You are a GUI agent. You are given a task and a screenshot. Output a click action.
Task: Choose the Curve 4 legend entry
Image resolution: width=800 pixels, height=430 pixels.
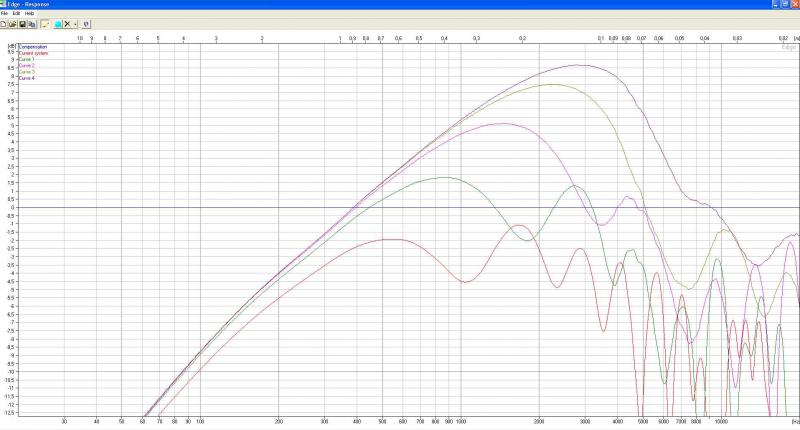(x=26, y=77)
